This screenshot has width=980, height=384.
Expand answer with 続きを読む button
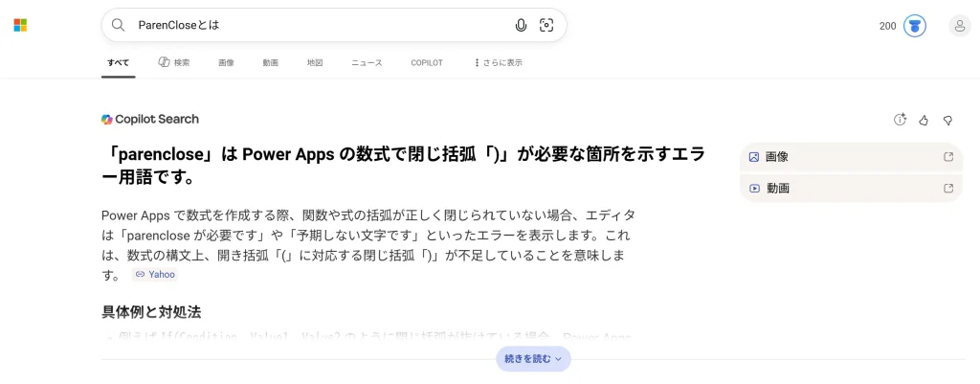point(533,359)
